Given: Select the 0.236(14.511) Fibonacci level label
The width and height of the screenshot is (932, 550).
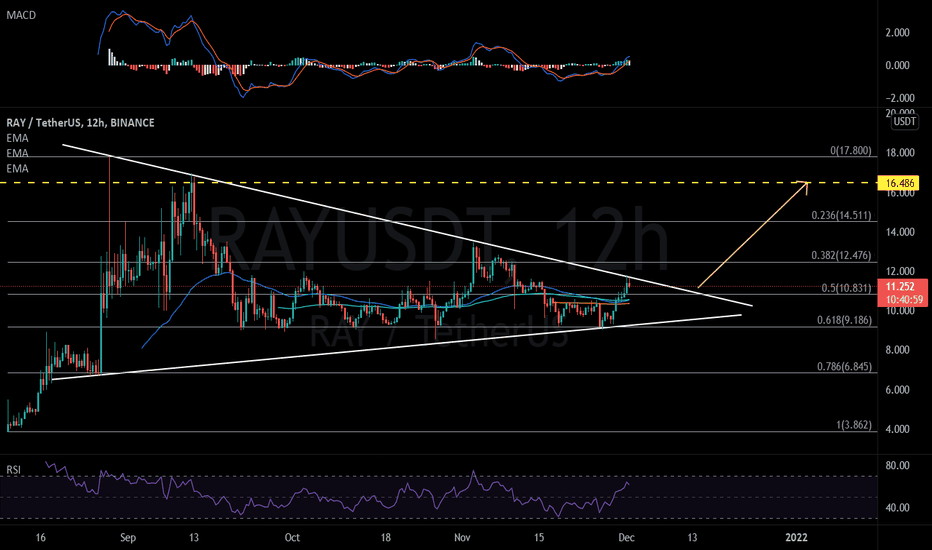Looking at the screenshot, I should pos(842,215).
